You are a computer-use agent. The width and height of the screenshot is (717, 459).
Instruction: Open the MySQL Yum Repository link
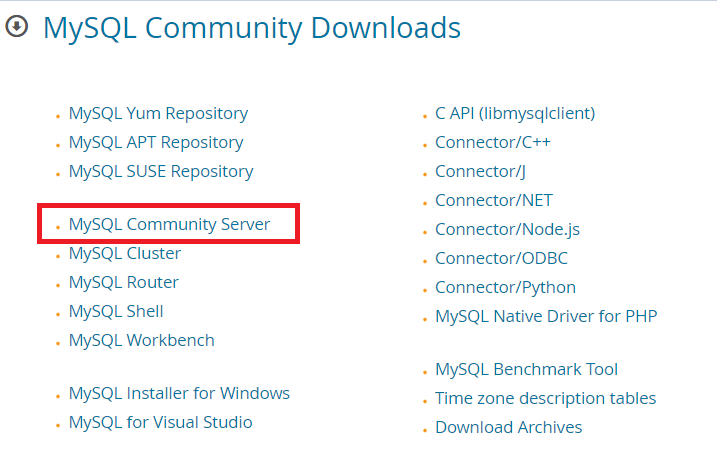[x=158, y=114]
